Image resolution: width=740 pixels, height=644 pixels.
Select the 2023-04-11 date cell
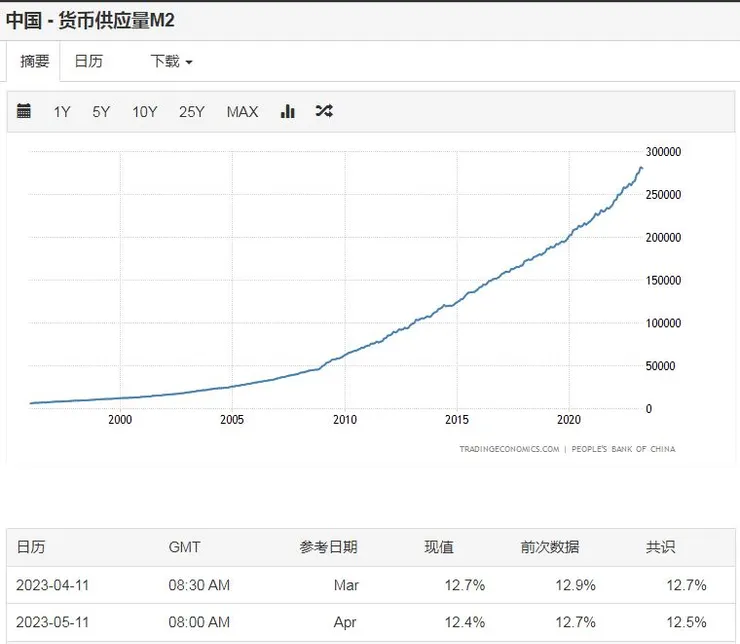[x=52, y=585]
